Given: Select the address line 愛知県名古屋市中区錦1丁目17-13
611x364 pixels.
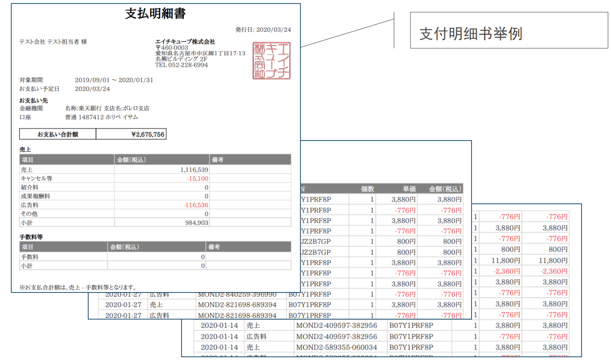Looking at the screenshot, I should (200, 54).
